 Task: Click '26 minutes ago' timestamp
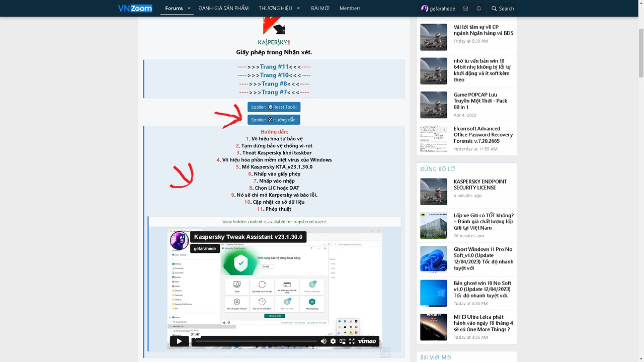coord(469,236)
